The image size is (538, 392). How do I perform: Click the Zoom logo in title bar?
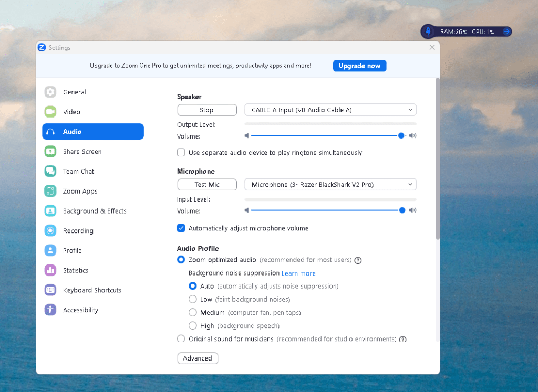42,47
